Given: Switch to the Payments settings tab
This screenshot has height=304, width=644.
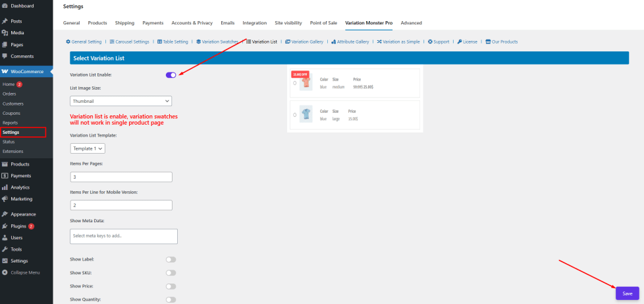Looking at the screenshot, I should pyautogui.click(x=153, y=23).
